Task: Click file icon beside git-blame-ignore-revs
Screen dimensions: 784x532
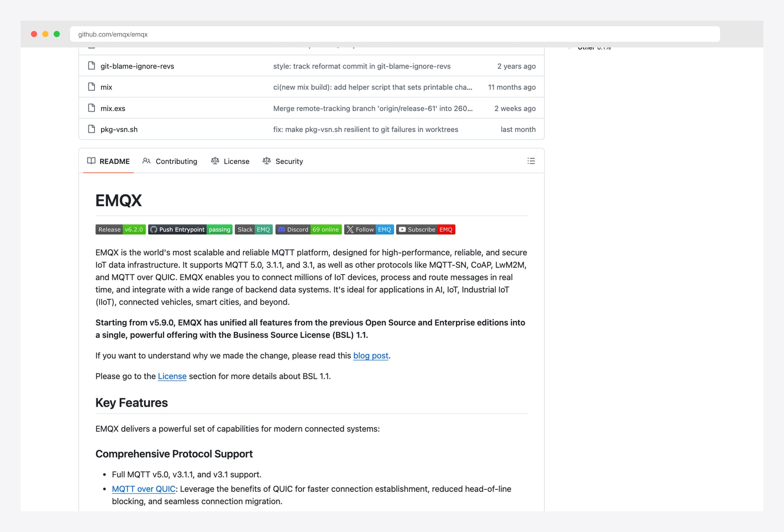Action: [91, 66]
